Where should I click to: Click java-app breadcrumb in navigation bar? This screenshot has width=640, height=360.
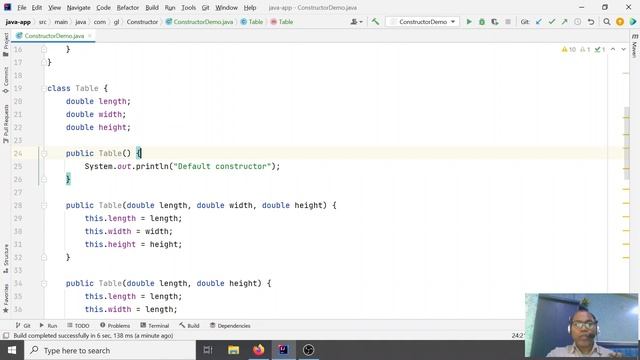(18, 22)
